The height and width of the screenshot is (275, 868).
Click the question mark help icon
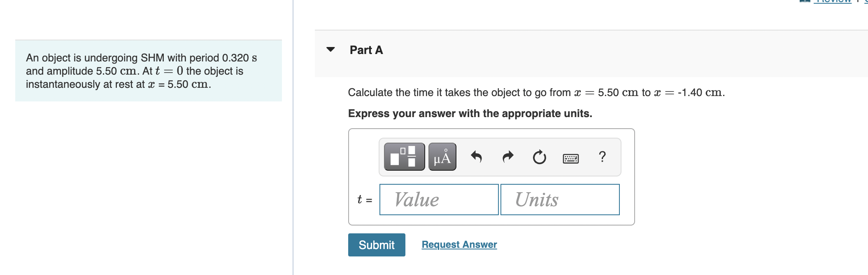tap(602, 156)
